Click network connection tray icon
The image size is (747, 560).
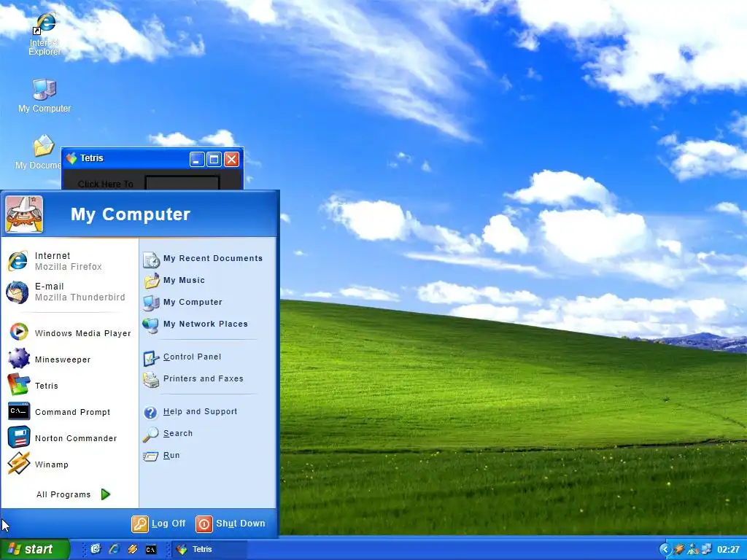706,550
